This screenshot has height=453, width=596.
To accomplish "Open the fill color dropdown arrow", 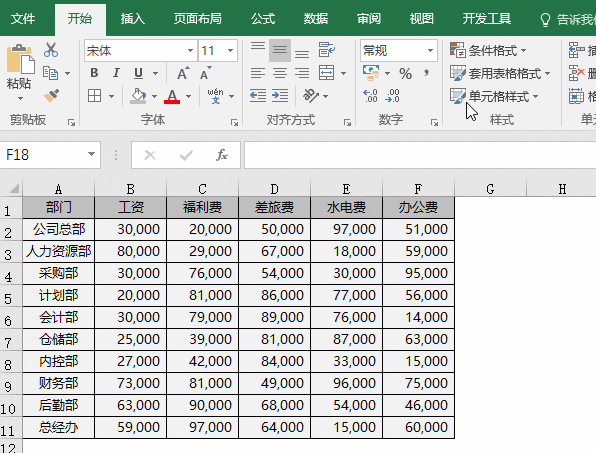I will click(x=154, y=96).
